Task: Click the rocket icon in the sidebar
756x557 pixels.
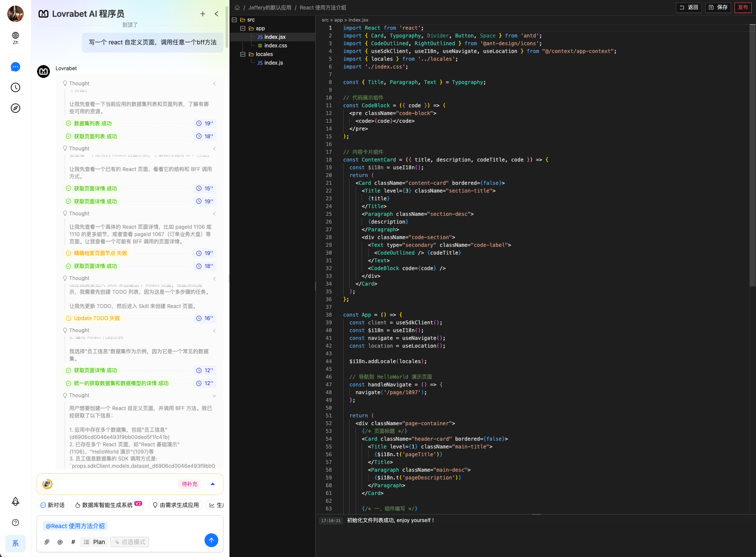Action: coord(15,502)
